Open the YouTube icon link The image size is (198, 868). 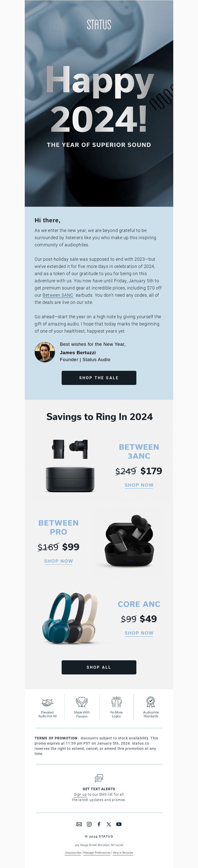(119, 824)
